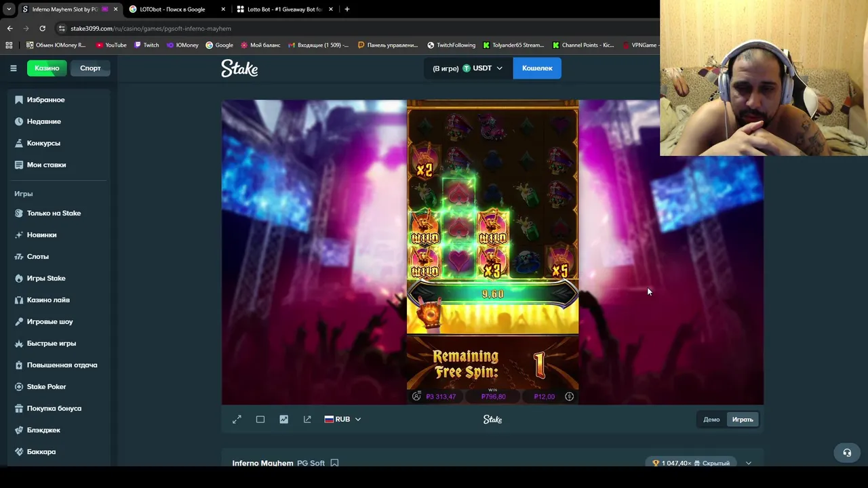Switch to Казино section

pyautogui.click(x=47, y=68)
